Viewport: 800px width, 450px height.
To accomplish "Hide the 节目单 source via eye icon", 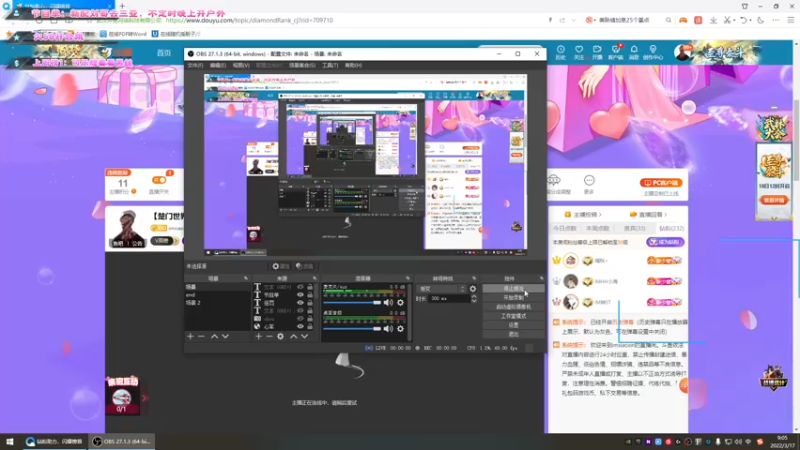I will [x=300, y=295].
